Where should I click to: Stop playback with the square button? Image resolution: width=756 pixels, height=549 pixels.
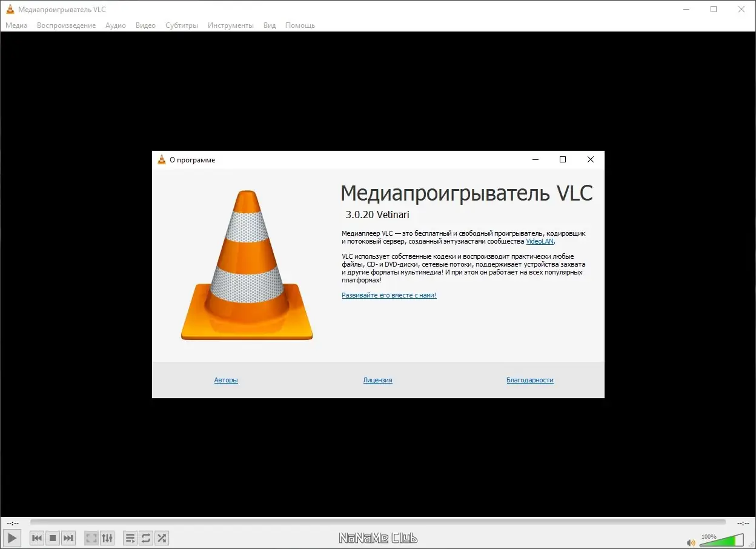point(53,537)
